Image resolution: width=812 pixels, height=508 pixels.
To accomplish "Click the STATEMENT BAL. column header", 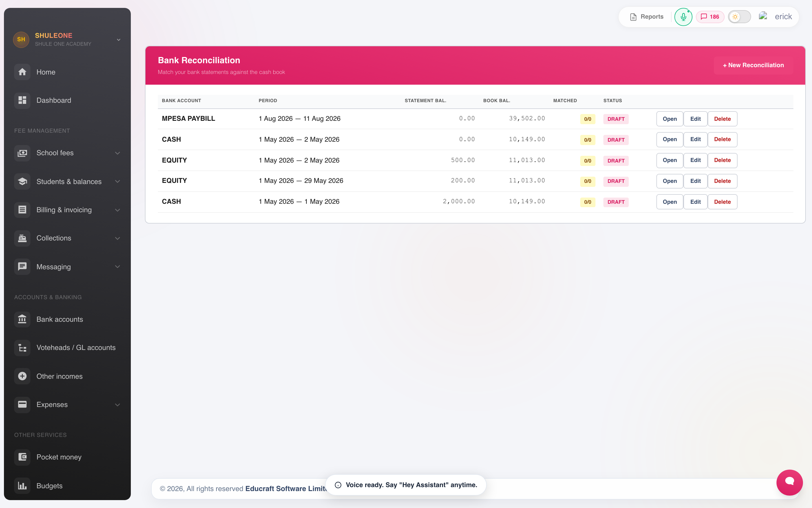I will pyautogui.click(x=425, y=100).
